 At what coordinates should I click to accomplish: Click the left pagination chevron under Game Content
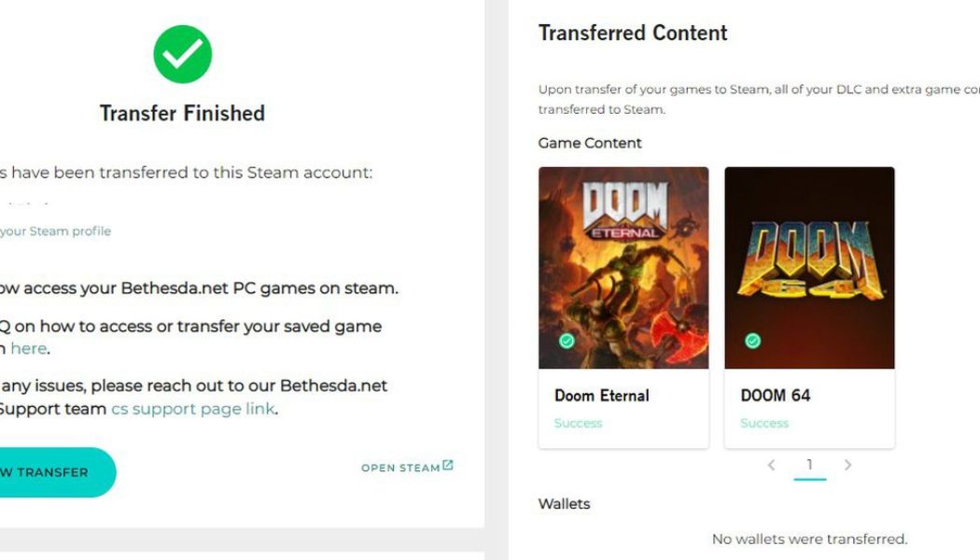[x=772, y=464]
